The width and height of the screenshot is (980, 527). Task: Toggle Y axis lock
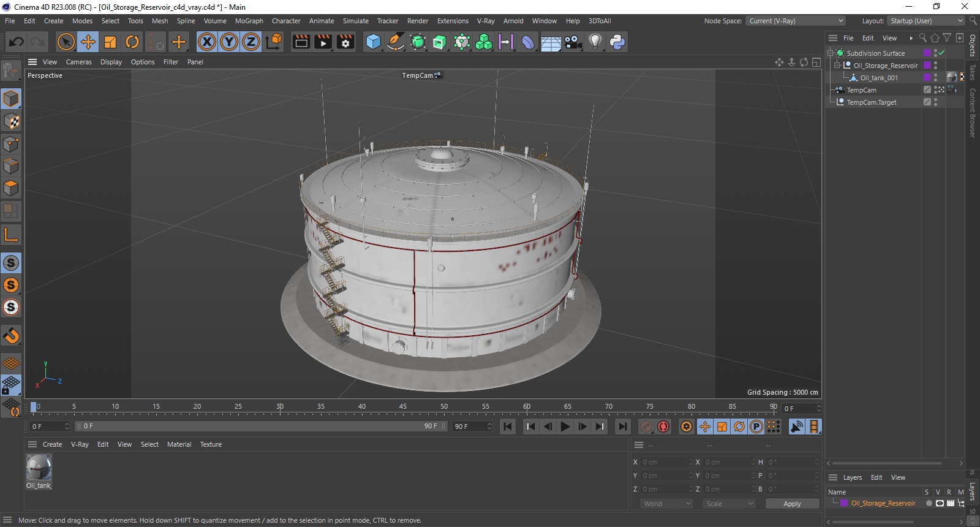229,42
